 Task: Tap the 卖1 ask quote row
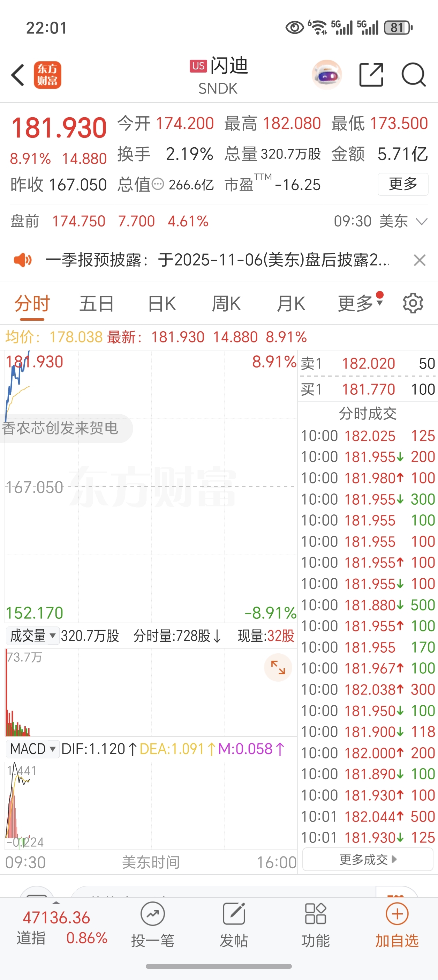click(368, 363)
